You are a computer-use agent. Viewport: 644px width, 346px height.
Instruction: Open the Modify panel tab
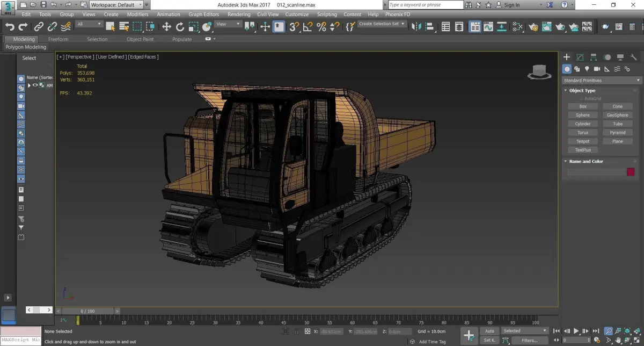[x=580, y=57]
